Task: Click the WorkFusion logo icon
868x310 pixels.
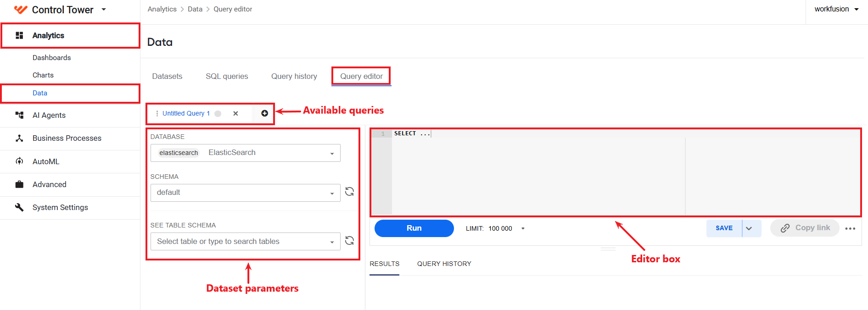Action: pos(21,10)
